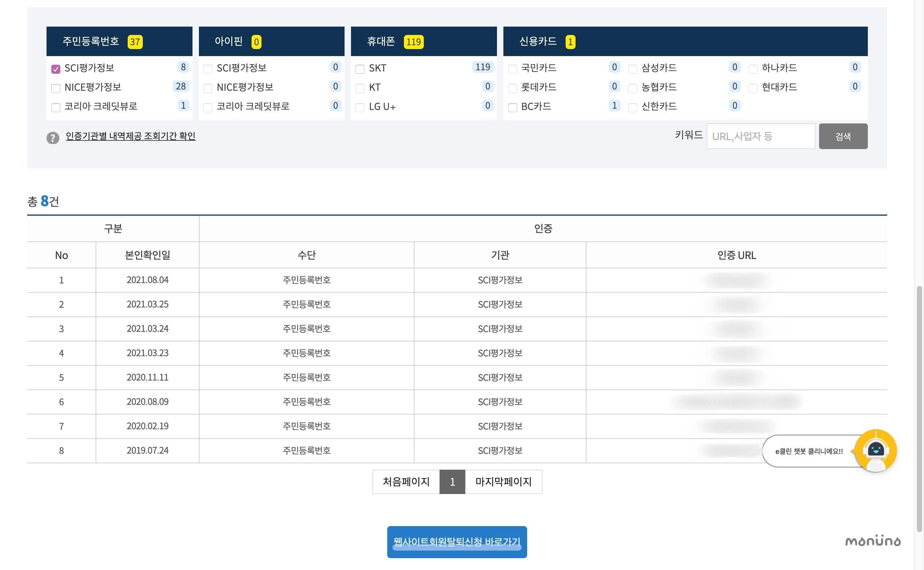The width and height of the screenshot is (924, 570).
Task: Select the 신한카드 checkbox
Action: tap(633, 107)
